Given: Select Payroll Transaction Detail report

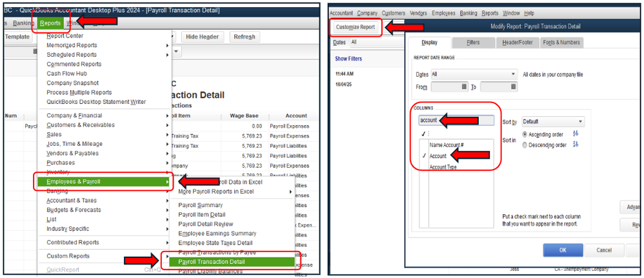Looking at the screenshot, I should 232,262.
